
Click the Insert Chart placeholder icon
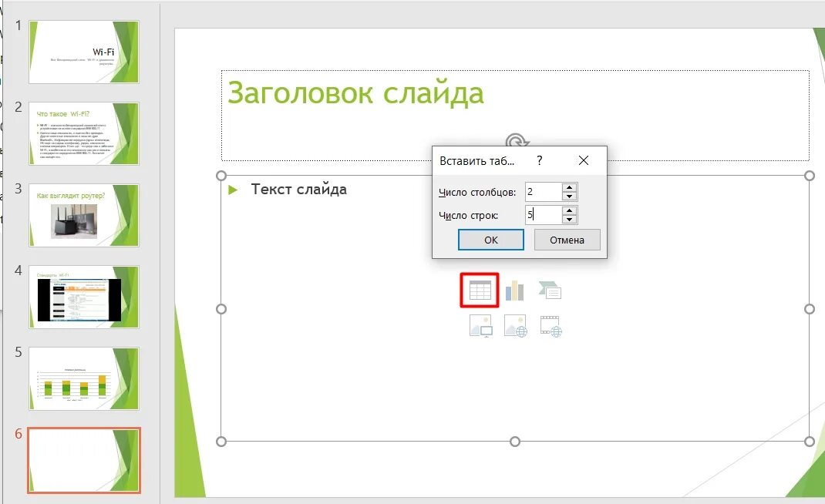tap(514, 291)
